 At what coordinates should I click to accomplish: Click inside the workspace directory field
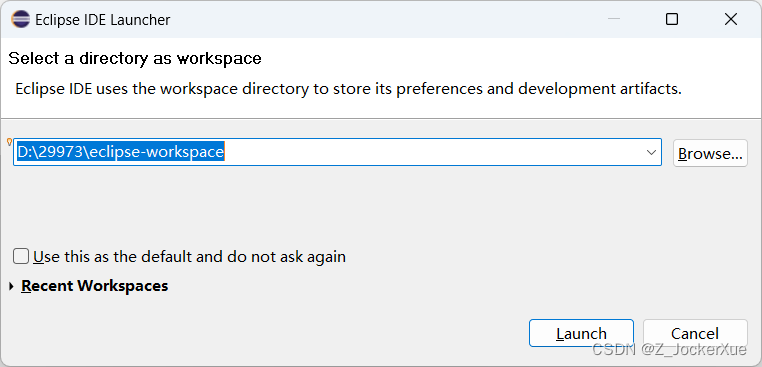point(337,152)
